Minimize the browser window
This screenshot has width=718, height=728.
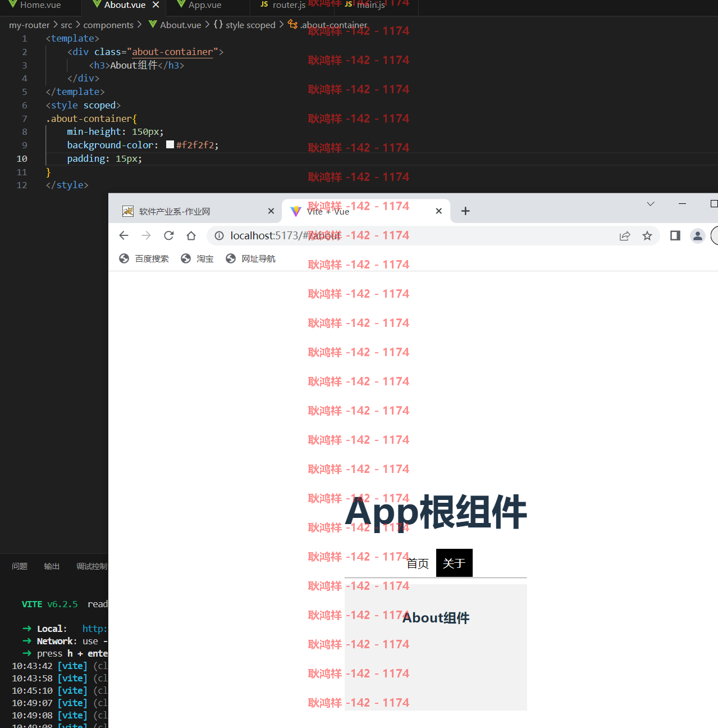pyautogui.click(x=682, y=204)
